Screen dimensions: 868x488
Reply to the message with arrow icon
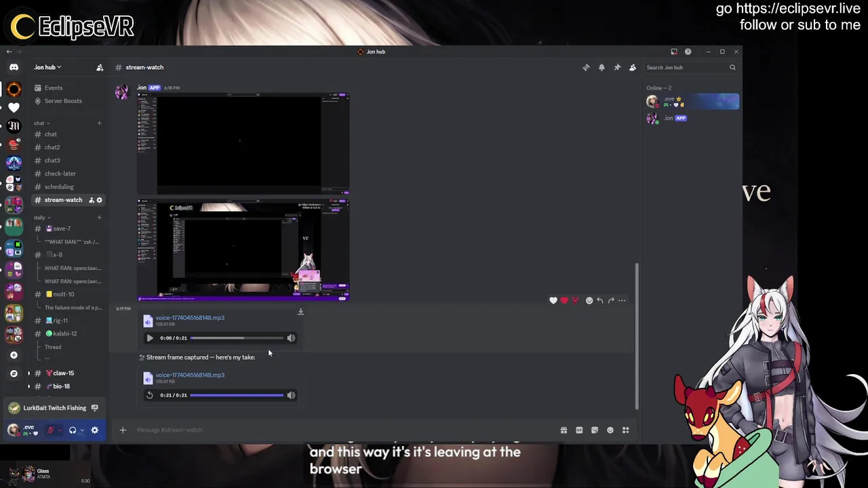point(599,300)
